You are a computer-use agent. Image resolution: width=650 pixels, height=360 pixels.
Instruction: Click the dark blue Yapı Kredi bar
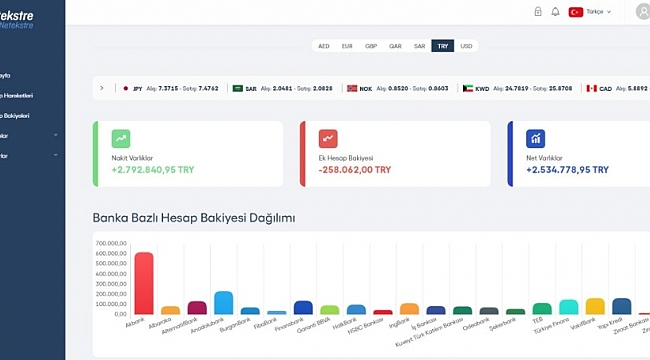click(x=621, y=306)
